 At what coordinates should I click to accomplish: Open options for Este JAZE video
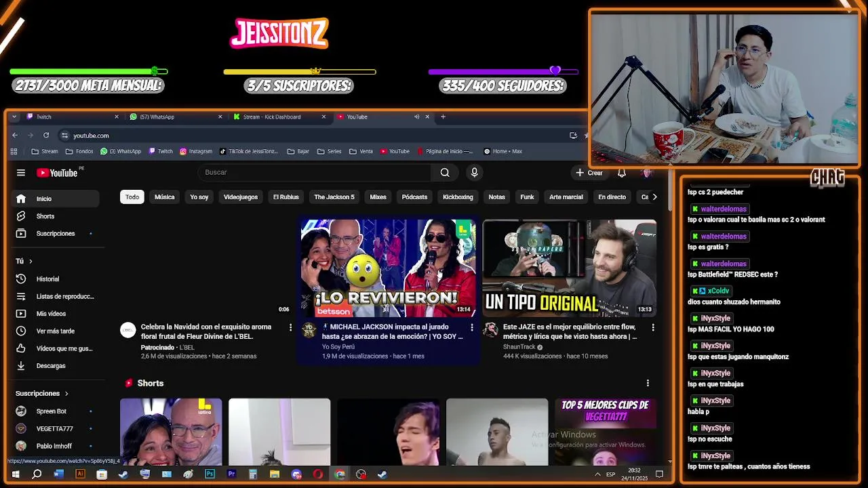click(652, 327)
